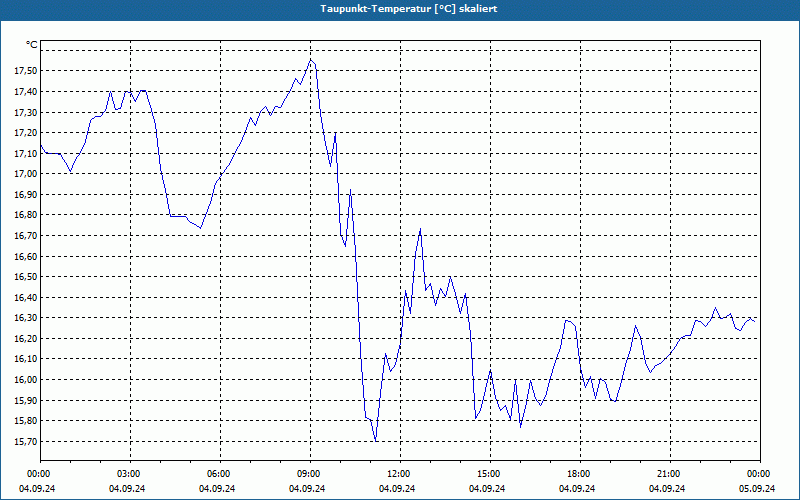The image size is (800, 500).
Task: Select the 16,90 y-axis value
Action: [x=24, y=195]
